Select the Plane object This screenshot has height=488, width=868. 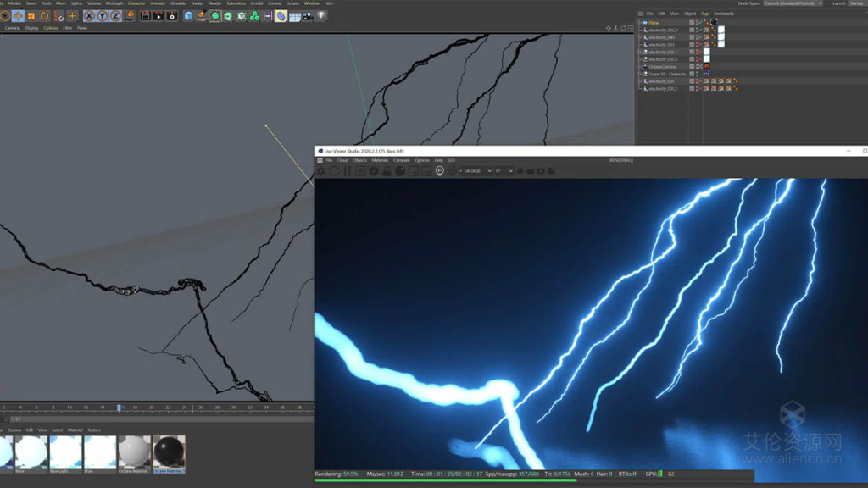tap(654, 23)
